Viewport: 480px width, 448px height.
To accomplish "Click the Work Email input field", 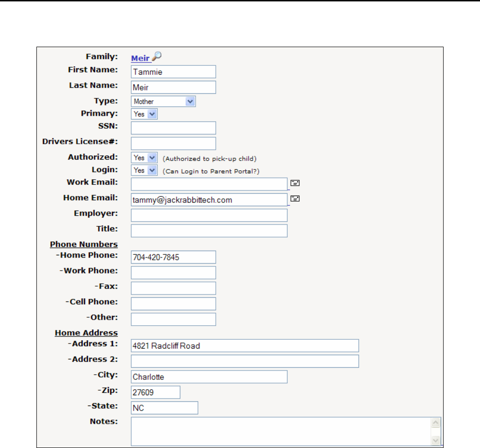I will tap(209, 184).
